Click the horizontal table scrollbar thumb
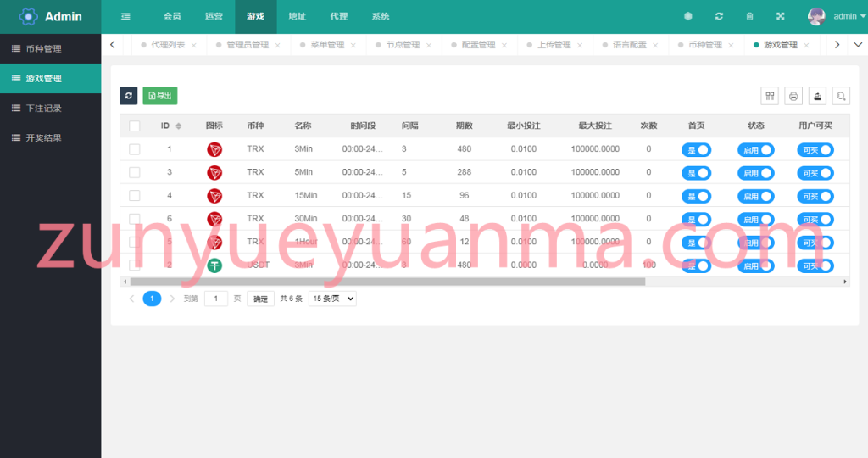This screenshot has width=868, height=458. 387,282
